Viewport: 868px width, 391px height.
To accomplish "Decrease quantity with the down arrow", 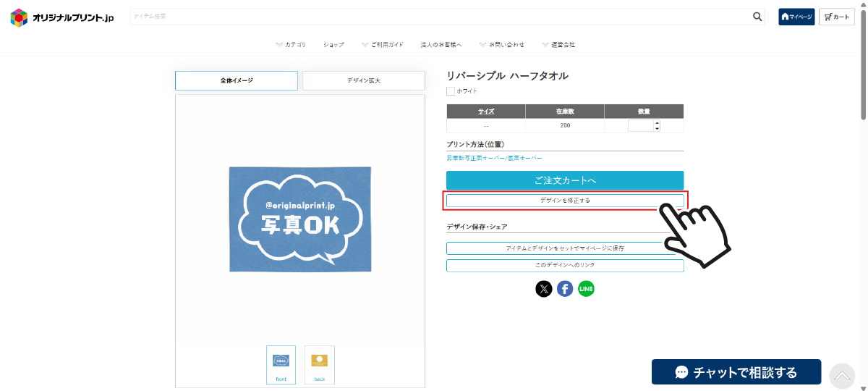I will [x=657, y=128].
